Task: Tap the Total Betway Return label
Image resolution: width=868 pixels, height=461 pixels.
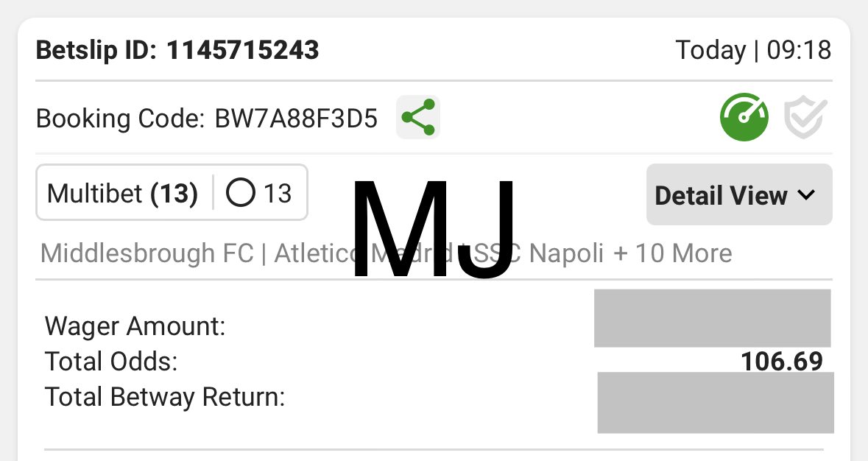Action: pos(165,397)
